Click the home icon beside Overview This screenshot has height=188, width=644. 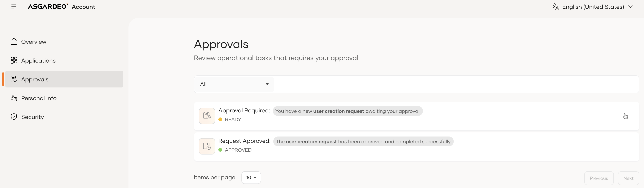click(x=14, y=42)
